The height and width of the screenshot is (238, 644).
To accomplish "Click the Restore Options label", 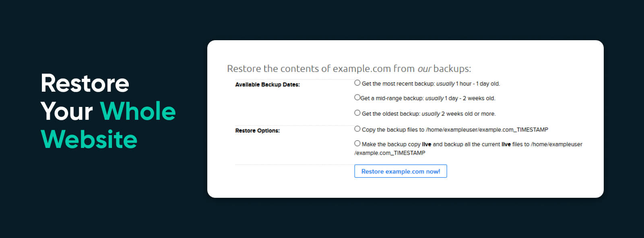I will point(257,131).
